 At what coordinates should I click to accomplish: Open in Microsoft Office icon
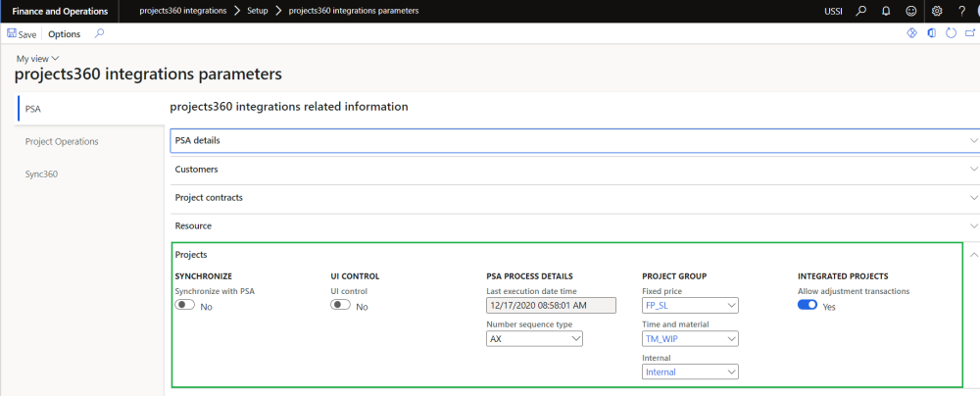click(x=931, y=34)
